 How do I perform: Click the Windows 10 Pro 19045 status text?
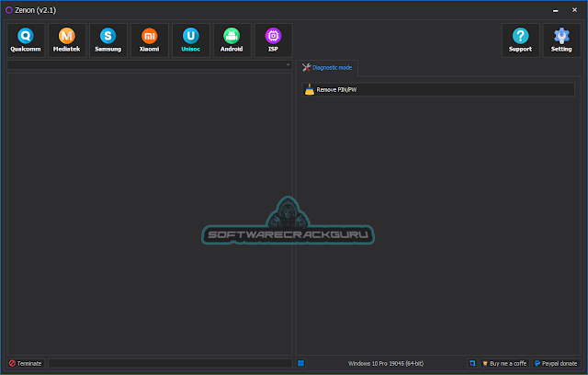pyautogui.click(x=386, y=363)
